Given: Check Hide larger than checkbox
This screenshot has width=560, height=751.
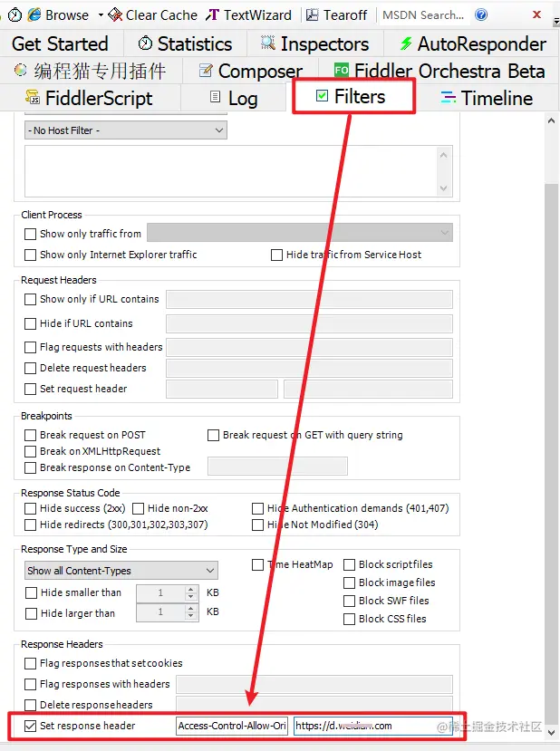Looking at the screenshot, I should pyautogui.click(x=31, y=613).
